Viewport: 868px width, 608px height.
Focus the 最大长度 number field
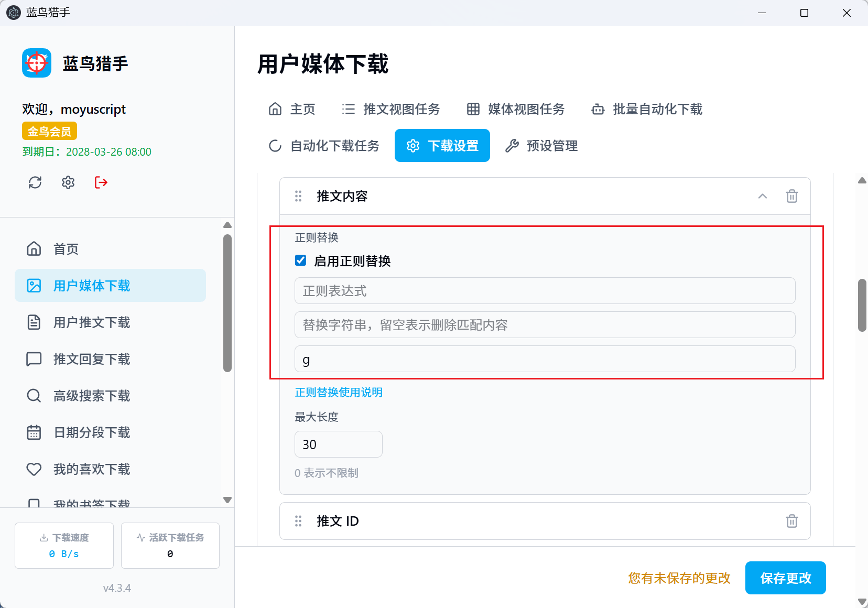click(x=338, y=444)
